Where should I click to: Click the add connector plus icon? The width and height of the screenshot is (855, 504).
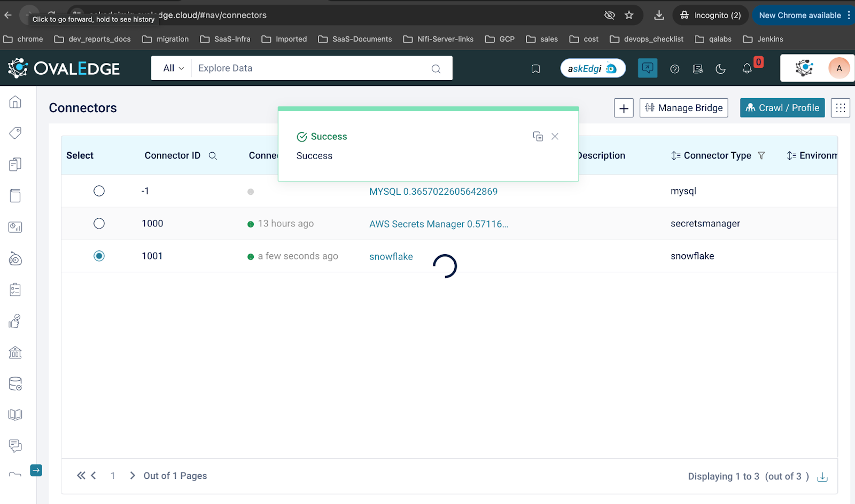(624, 108)
